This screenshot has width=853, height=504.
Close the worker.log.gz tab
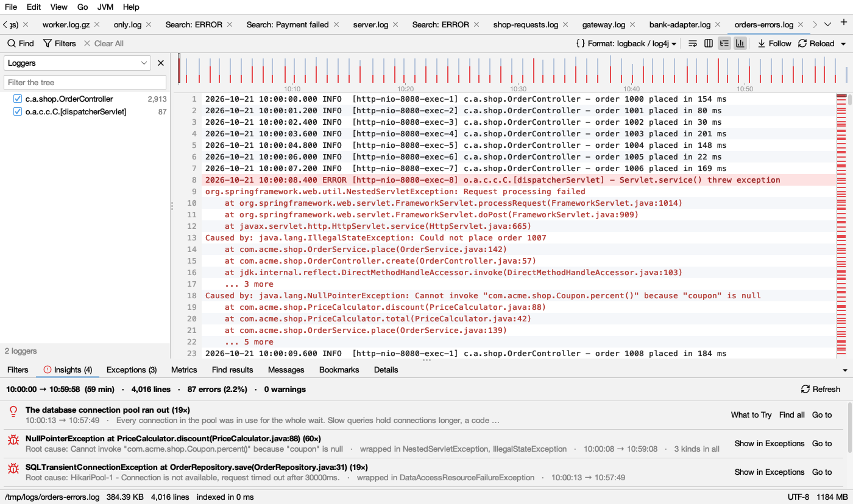(x=97, y=24)
